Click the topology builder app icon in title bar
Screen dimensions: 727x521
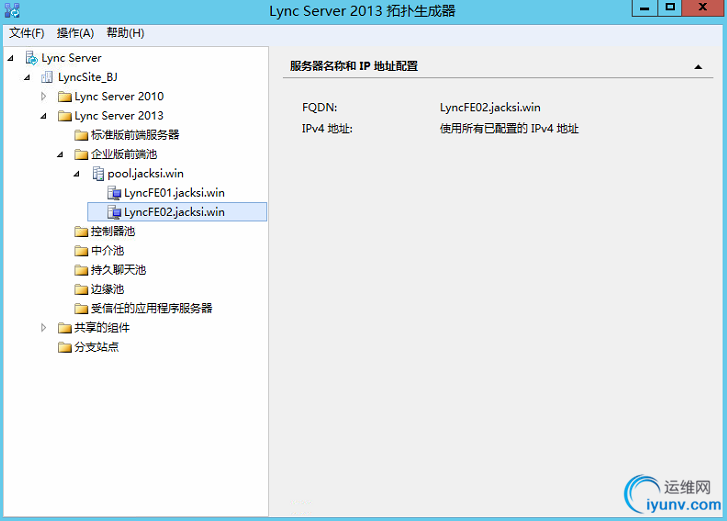12,10
